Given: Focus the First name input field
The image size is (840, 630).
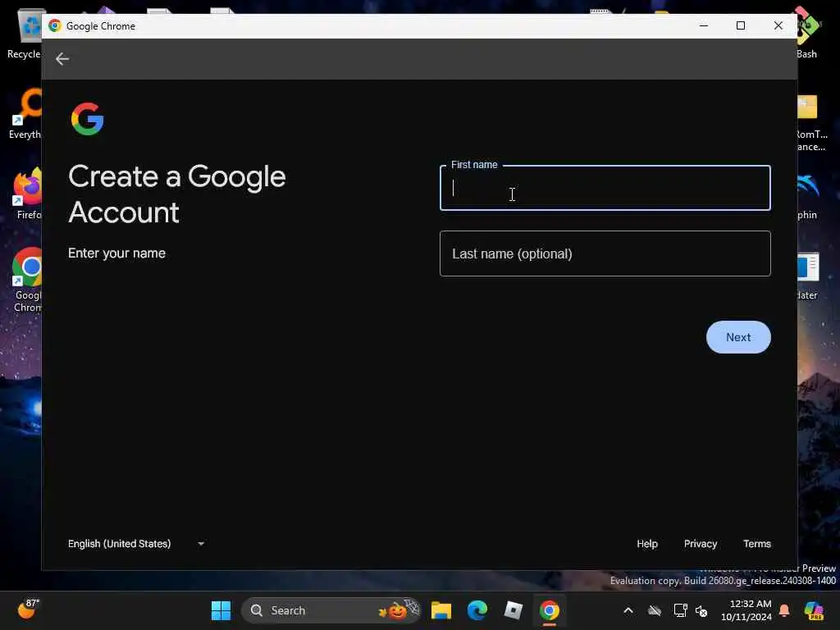Looking at the screenshot, I should coord(605,188).
